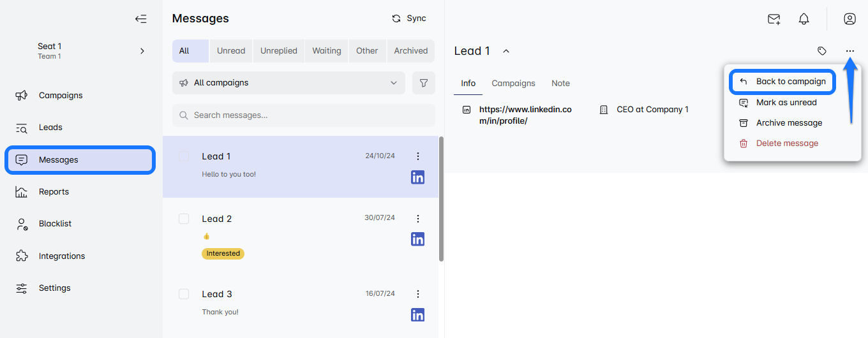The image size is (868, 338).
Task: Open new message compose envelope icon
Action: pos(774,19)
